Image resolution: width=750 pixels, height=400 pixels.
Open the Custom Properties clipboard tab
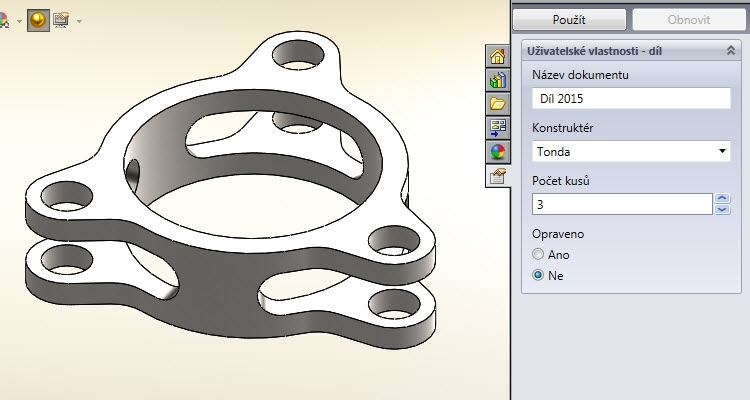pyautogui.click(x=497, y=176)
